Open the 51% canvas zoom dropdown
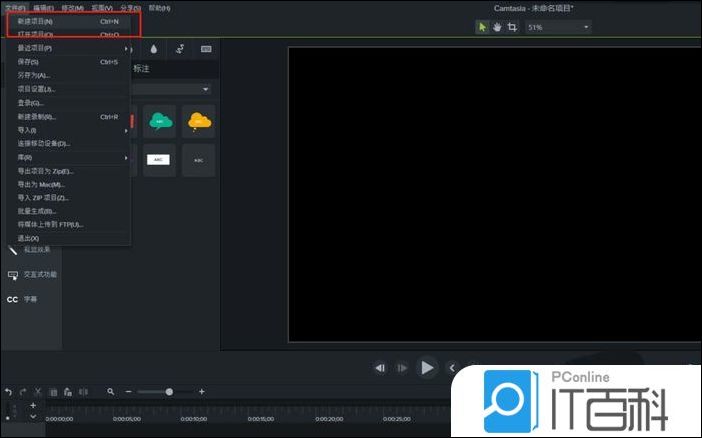702x438 pixels. pos(558,27)
